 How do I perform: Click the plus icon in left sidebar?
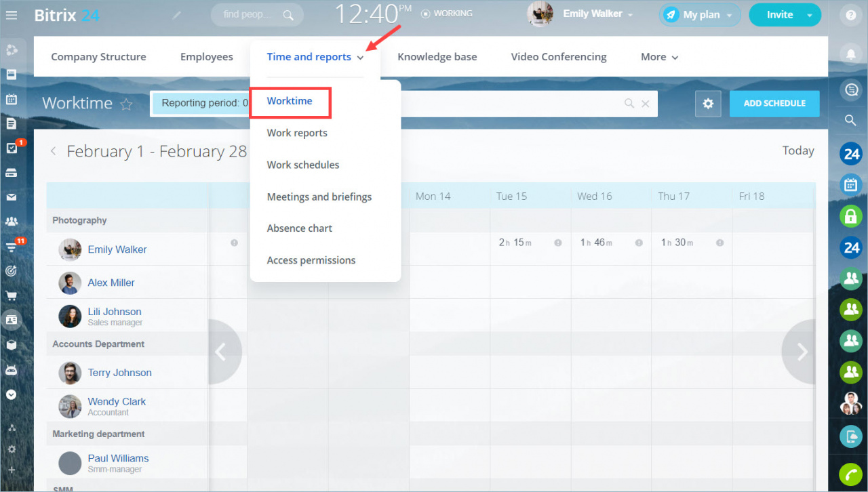tap(11, 470)
